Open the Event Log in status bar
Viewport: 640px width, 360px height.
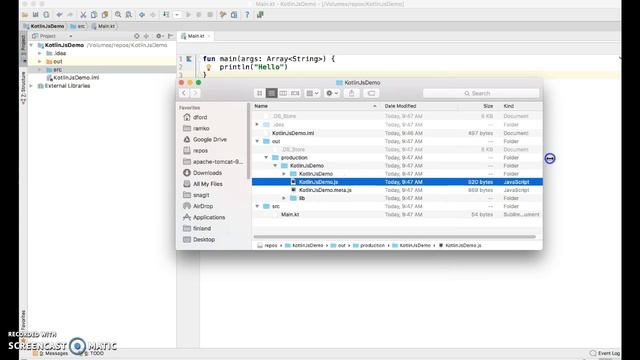pyautogui.click(x=605, y=353)
